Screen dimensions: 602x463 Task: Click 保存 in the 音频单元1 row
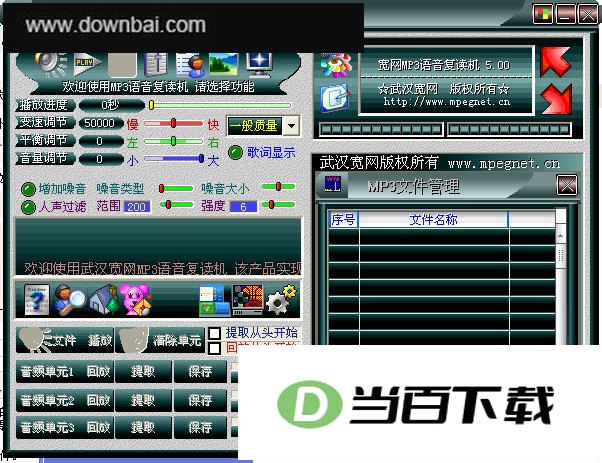click(x=200, y=371)
